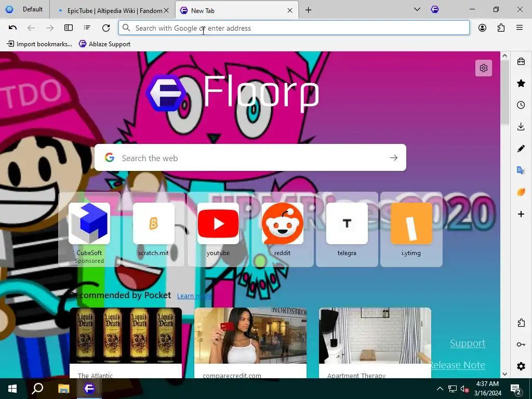Viewport: 532px width, 399px height.
Task: Open the telegra shortcut tile
Action: (347, 229)
